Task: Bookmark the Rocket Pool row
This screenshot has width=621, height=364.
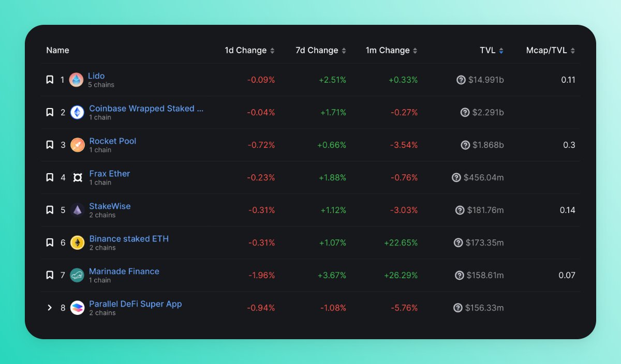Action: pos(50,145)
